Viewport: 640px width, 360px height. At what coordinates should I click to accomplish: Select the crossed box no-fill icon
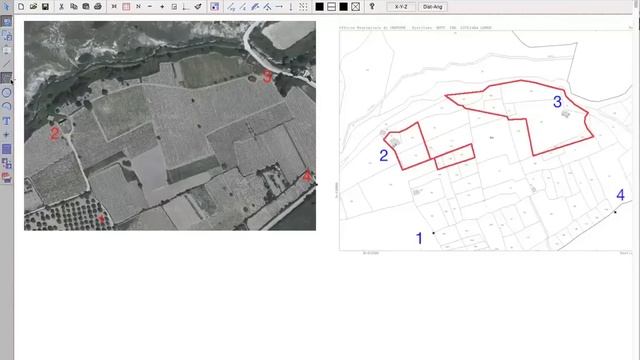tap(356, 7)
